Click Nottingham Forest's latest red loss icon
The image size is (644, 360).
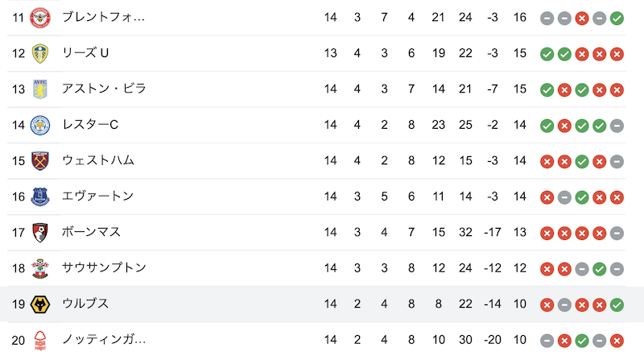pyautogui.click(x=617, y=341)
